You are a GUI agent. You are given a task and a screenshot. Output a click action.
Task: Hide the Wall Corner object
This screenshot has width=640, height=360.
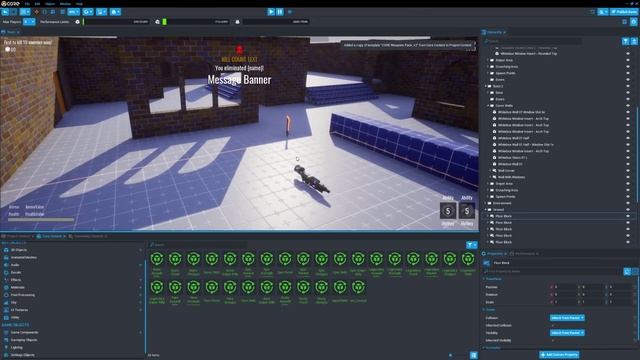[628, 171]
